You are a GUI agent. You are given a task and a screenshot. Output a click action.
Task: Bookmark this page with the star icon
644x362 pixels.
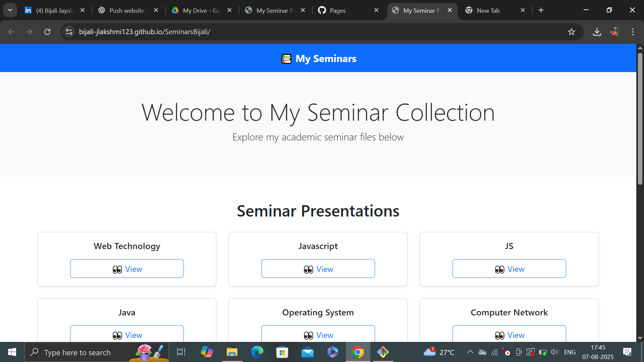pyautogui.click(x=571, y=32)
